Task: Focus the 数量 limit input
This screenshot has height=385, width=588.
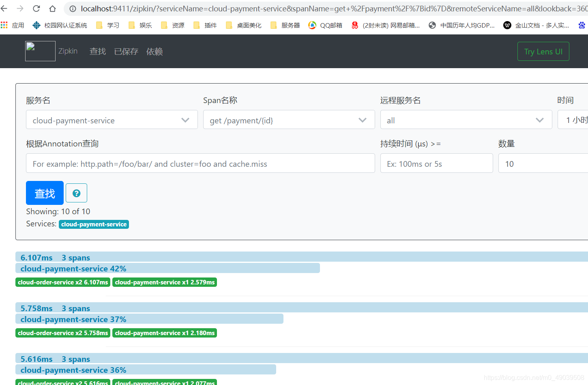Action: [543, 163]
